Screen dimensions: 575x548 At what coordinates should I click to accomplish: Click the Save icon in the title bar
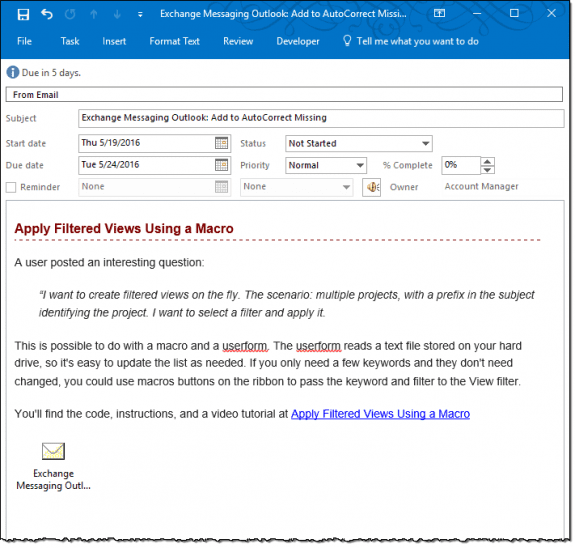[23, 14]
